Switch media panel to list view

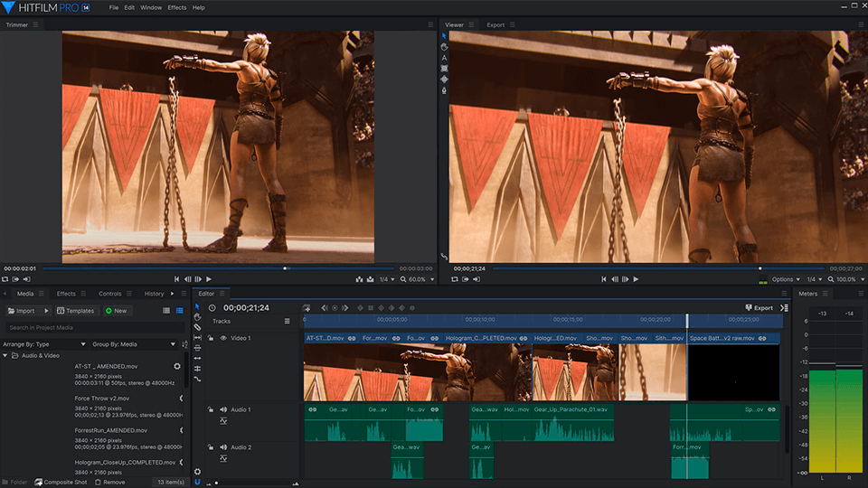[x=179, y=311]
